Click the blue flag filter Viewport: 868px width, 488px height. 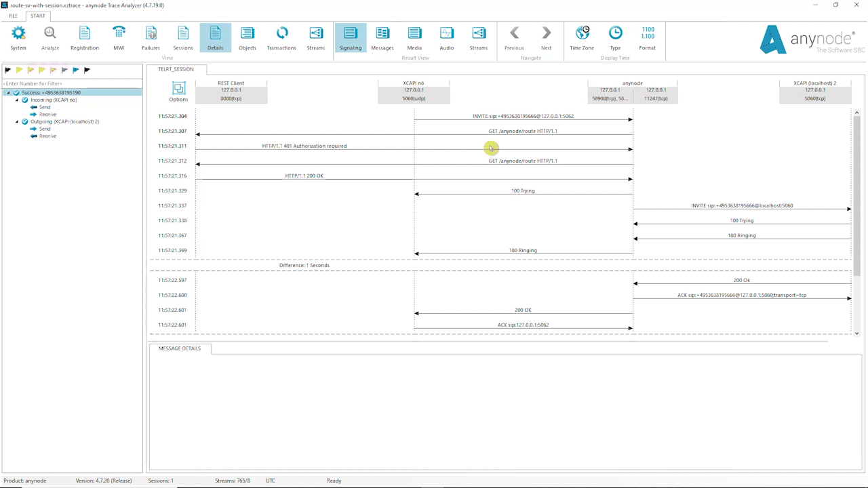(x=75, y=70)
